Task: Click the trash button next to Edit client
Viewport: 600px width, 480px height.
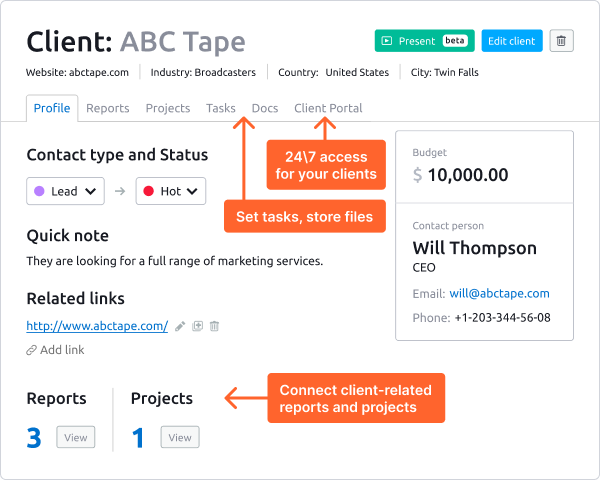Action: pos(561,41)
